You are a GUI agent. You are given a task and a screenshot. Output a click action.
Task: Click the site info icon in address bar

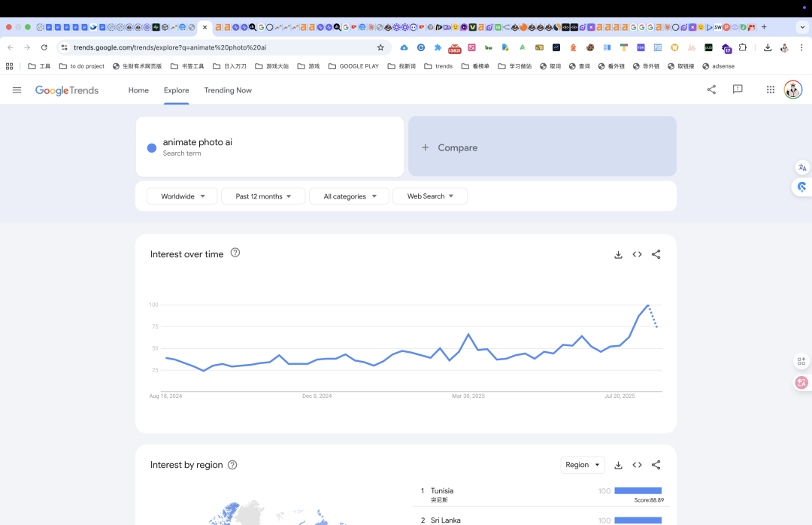click(x=64, y=47)
